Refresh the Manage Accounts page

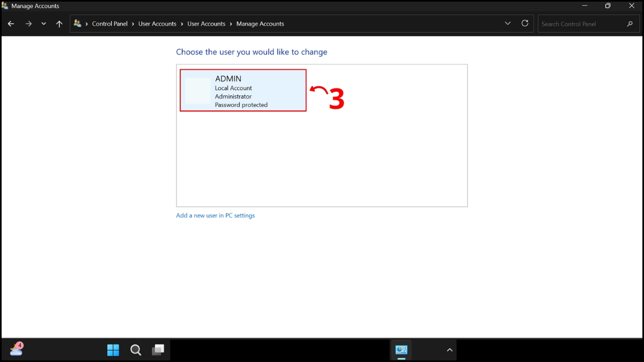coord(524,24)
